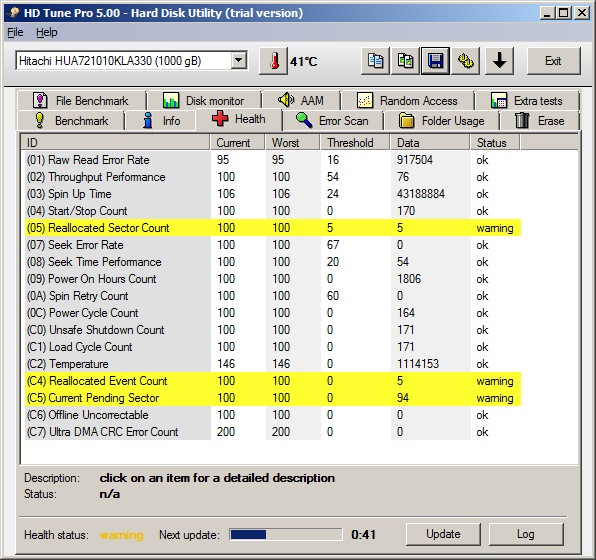
Task: Click the blue Info icon
Action: coord(148,121)
